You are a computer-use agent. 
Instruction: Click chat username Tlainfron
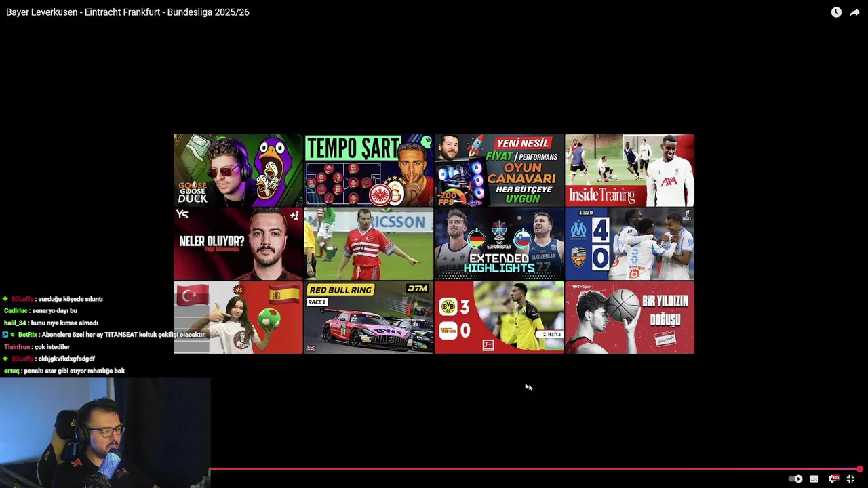[x=16, y=347]
